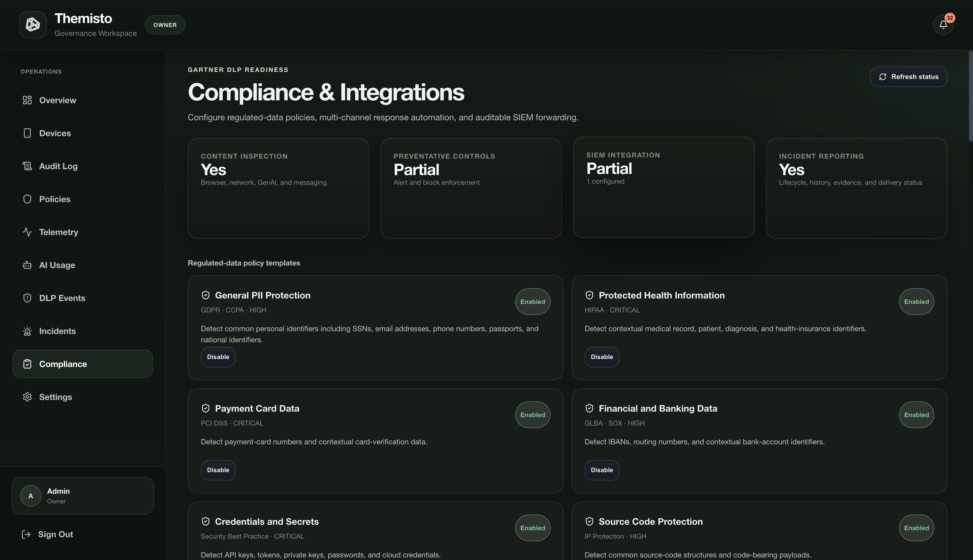Screen dimensions: 973x560
Task: Click the Admin avatar circle
Action: pyautogui.click(x=31, y=496)
